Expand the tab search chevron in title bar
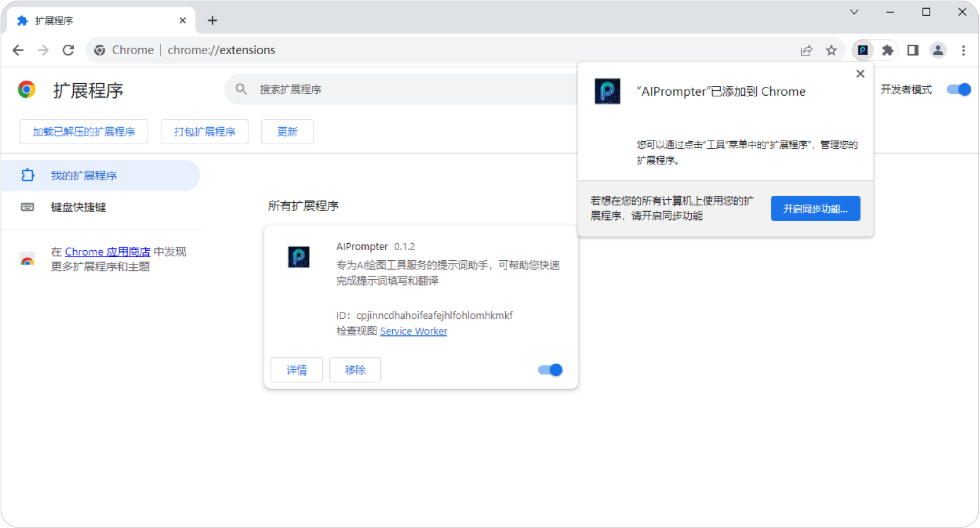The image size is (980, 528). tap(854, 12)
